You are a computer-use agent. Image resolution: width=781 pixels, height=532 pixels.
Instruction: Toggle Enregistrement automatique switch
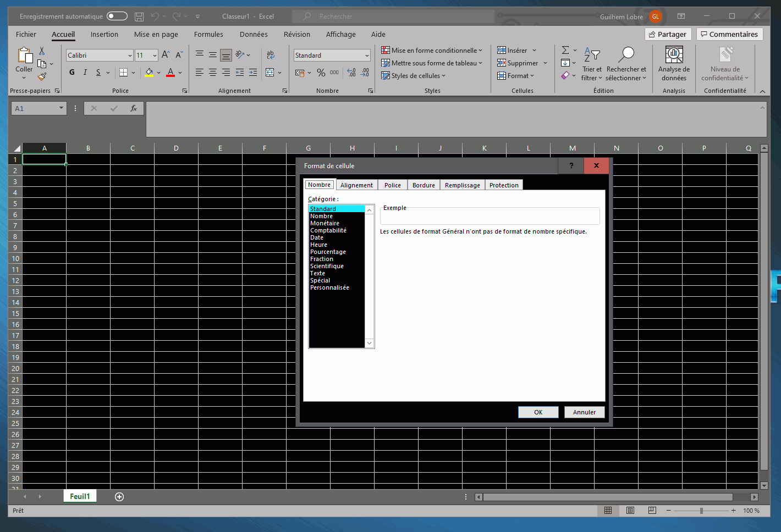[117, 16]
